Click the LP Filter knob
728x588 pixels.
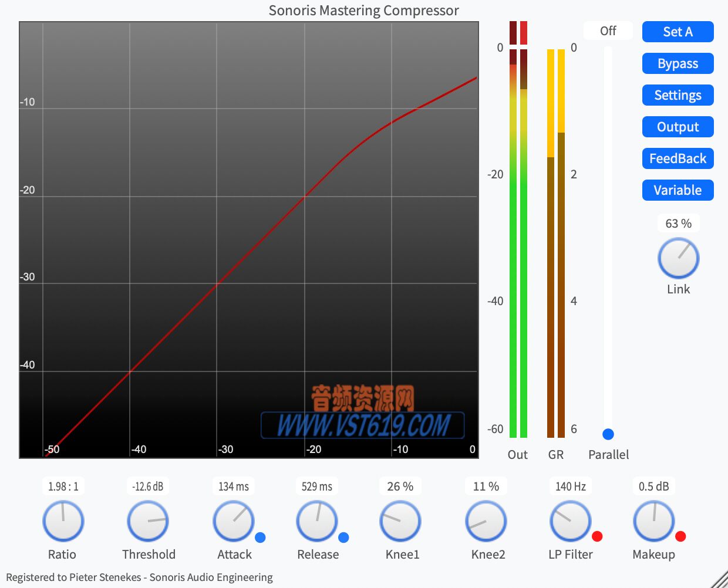pos(569,521)
